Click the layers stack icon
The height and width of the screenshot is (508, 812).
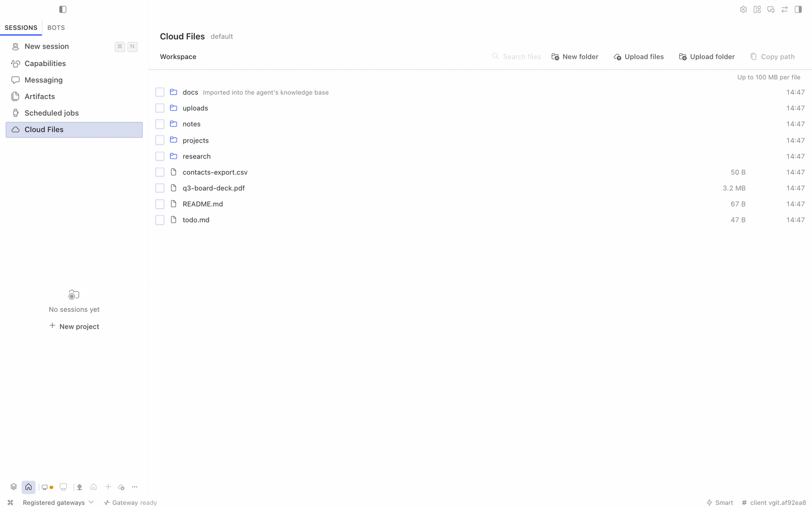14,487
